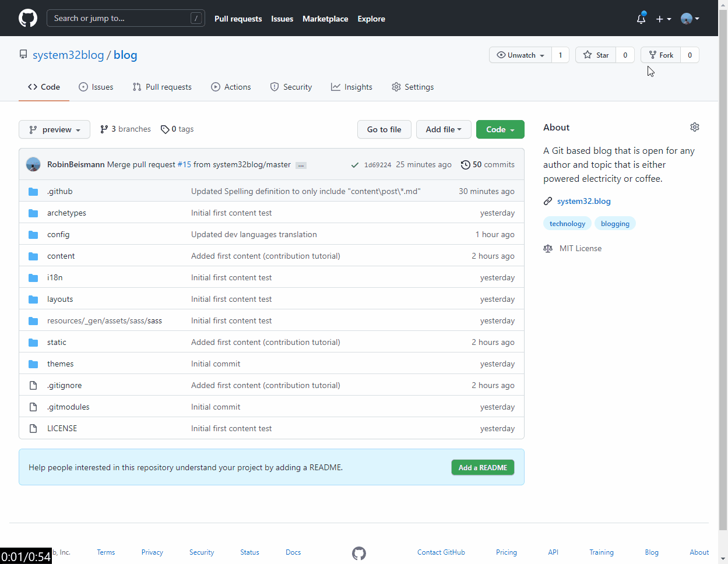Open the resources/_gen/assets/sass/sass folder
This screenshot has height=564, width=728.
[105, 320]
